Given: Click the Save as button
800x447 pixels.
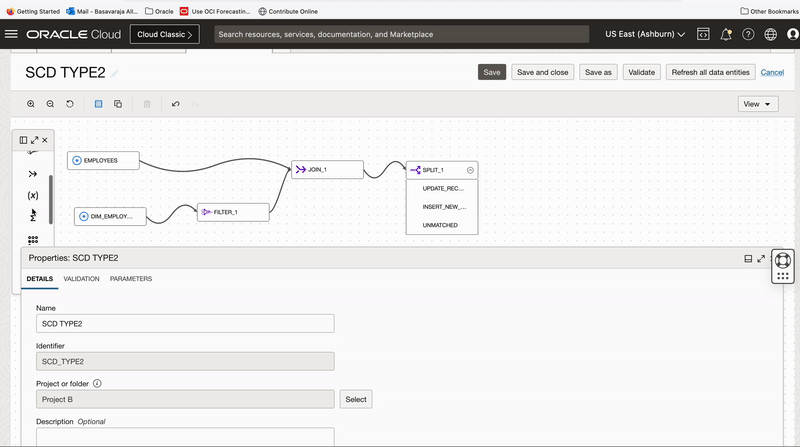Looking at the screenshot, I should (598, 72).
